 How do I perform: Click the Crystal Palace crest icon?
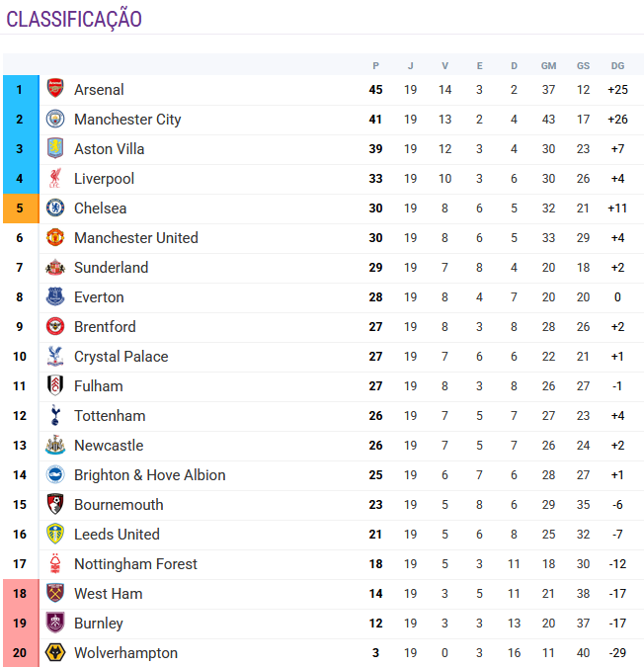tap(55, 357)
